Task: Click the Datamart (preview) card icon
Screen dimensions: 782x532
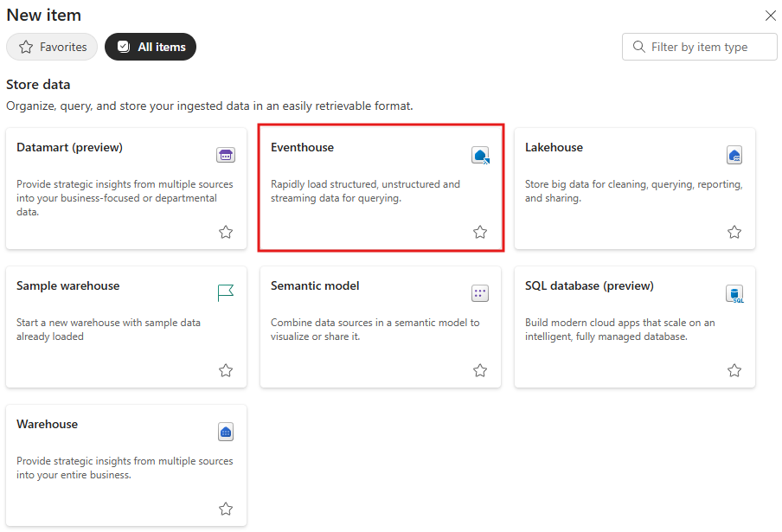Action: coord(226,155)
